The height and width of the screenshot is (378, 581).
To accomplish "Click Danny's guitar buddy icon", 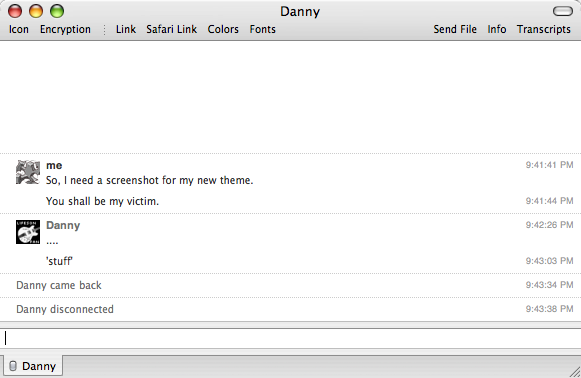I will (28, 232).
